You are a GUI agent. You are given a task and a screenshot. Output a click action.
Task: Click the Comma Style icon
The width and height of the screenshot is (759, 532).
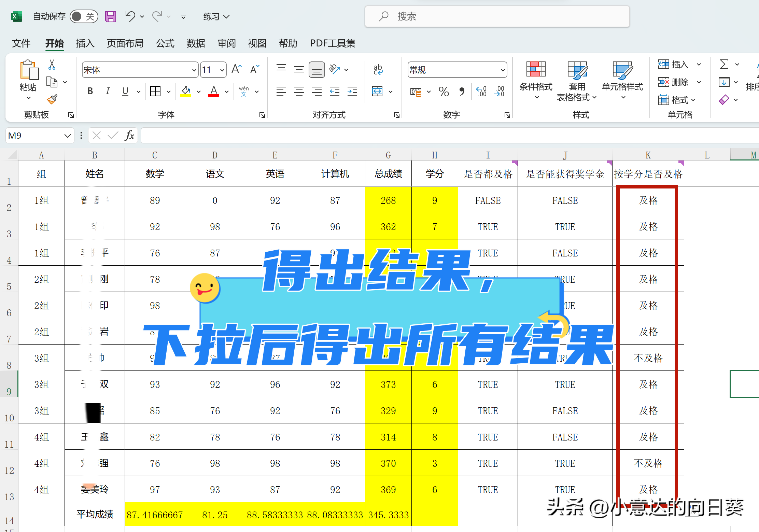tap(462, 92)
